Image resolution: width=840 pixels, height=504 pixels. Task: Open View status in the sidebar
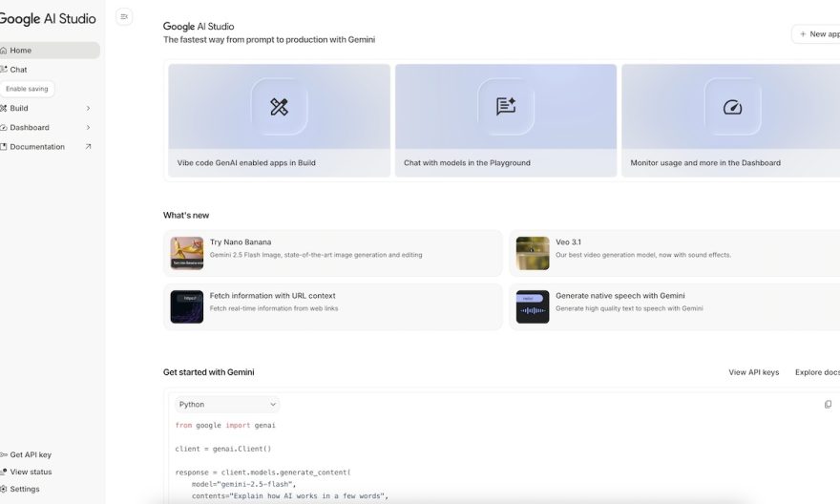31,472
